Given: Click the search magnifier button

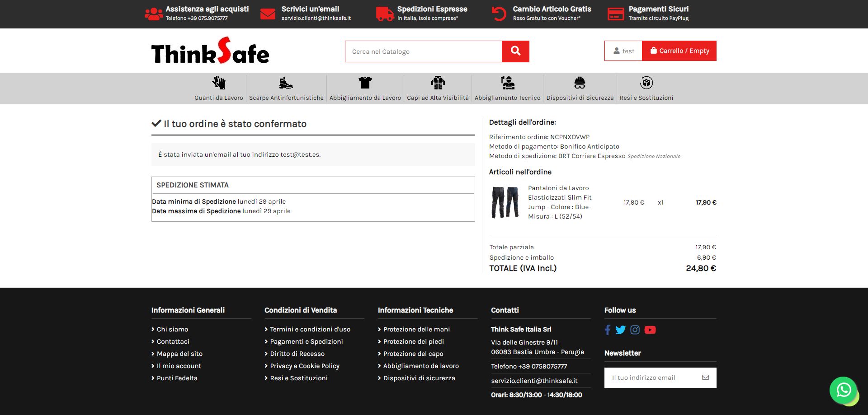Looking at the screenshot, I should 515,51.
